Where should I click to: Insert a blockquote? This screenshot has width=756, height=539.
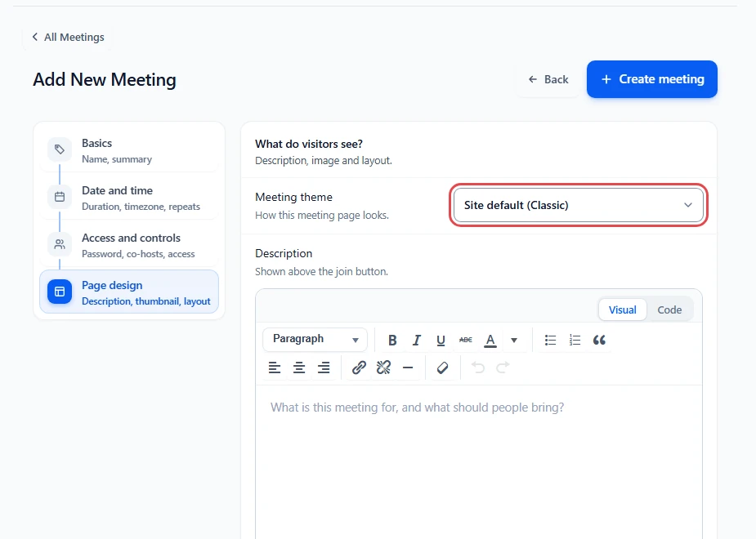pos(599,340)
